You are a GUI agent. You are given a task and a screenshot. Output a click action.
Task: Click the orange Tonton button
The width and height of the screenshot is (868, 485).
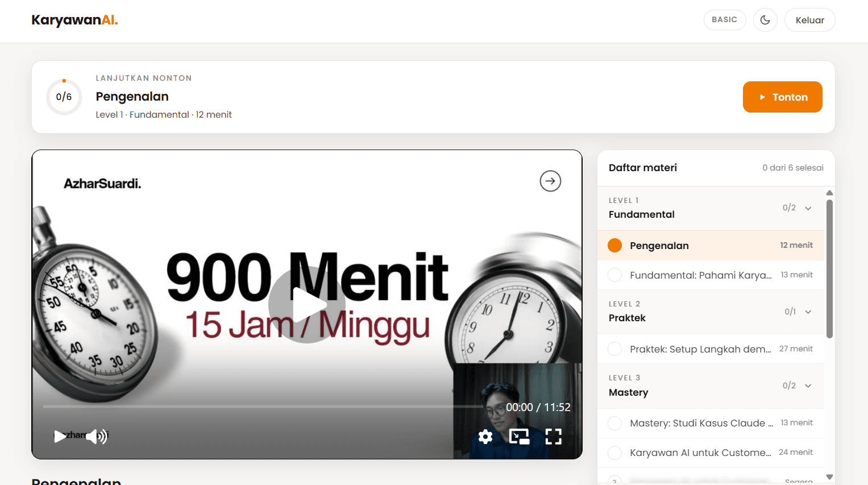point(782,97)
